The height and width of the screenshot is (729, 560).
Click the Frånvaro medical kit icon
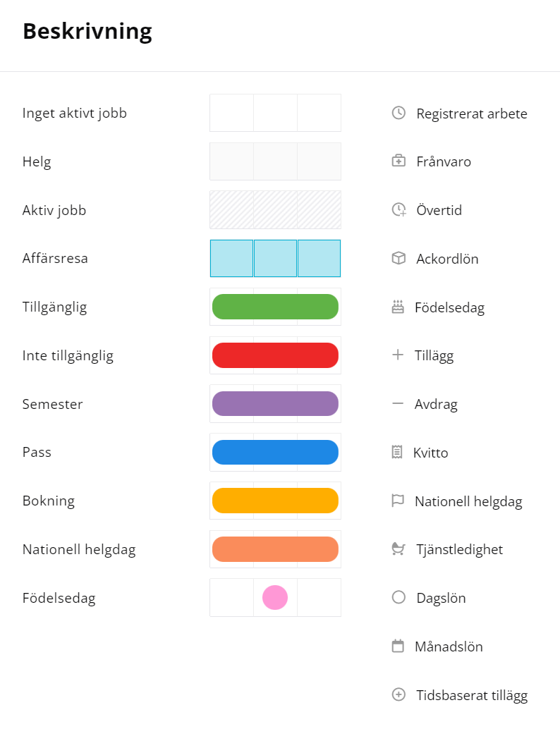point(398,161)
